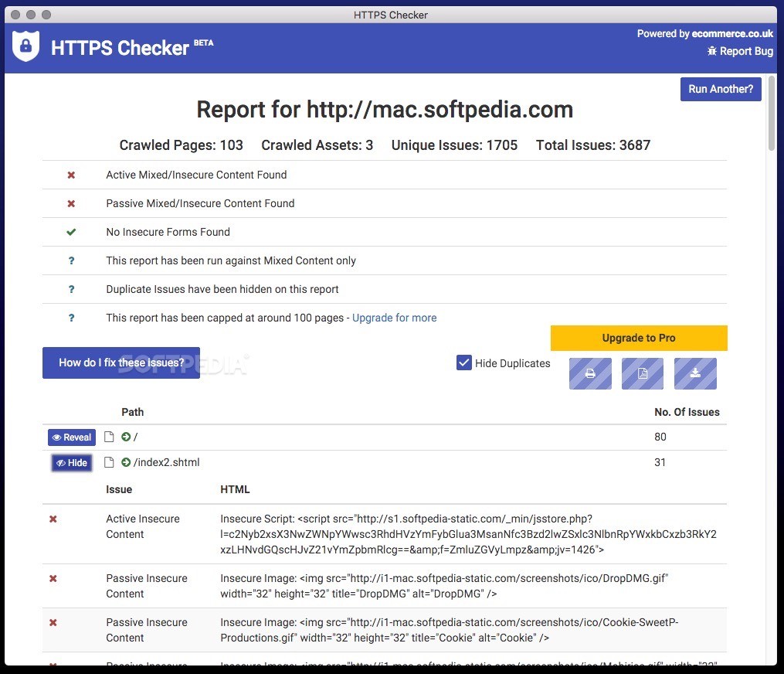This screenshot has width=784, height=674.
Task: Click the yellow Upgrade to Pro button
Action: pyautogui.click(x=639, y=339)
